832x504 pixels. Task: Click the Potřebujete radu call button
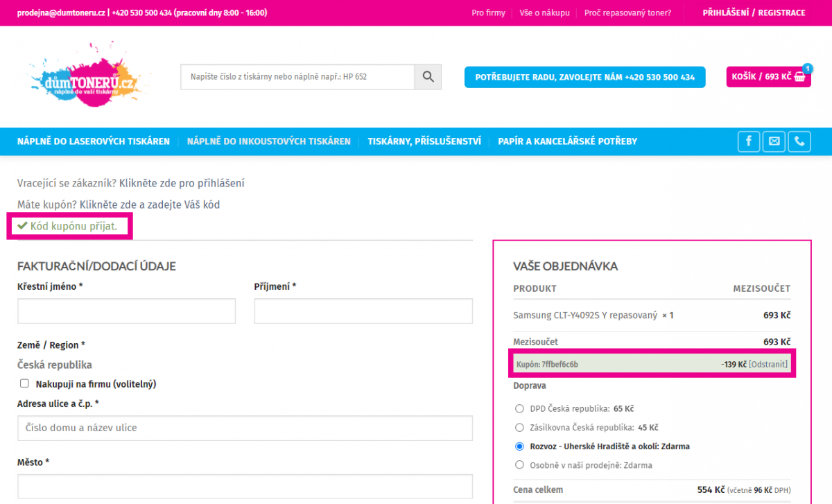pos(584,77)
